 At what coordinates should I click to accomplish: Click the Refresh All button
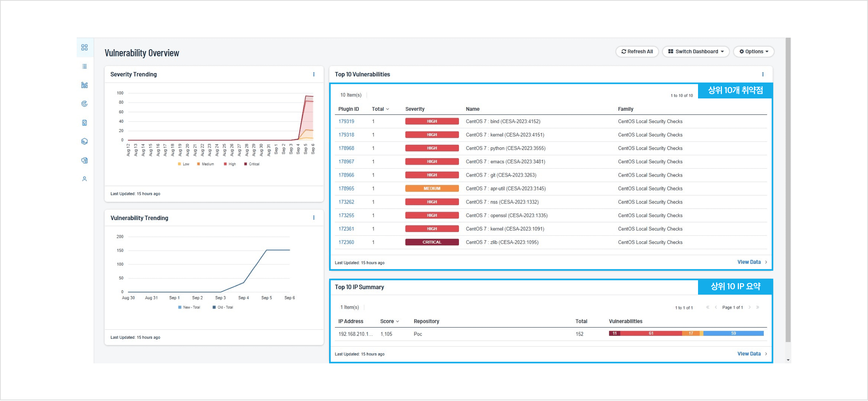(637, 52)
